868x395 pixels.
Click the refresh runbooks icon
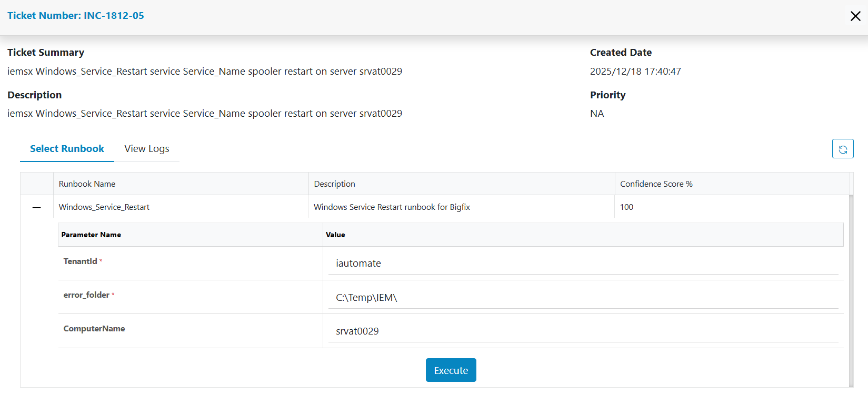click(842, 149)
